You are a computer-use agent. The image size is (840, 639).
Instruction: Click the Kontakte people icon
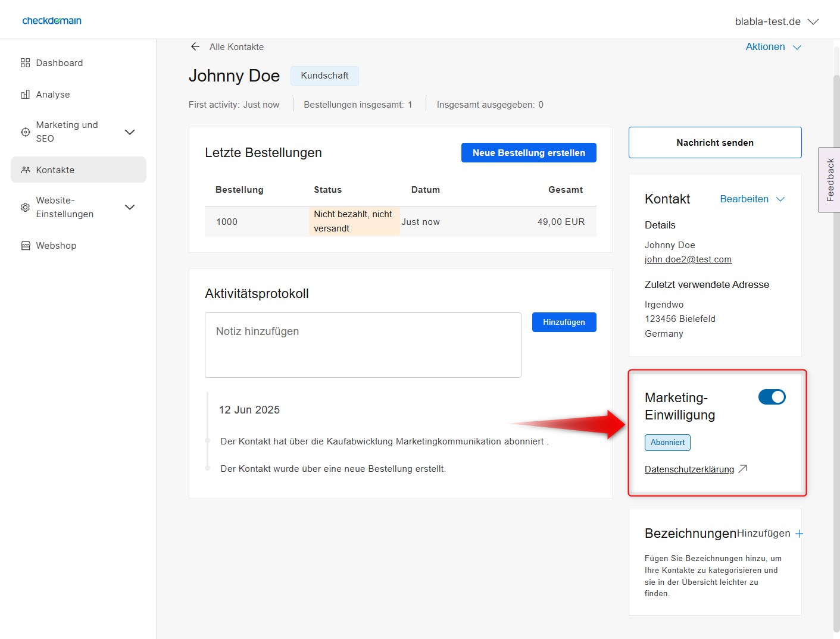pyautogui.click(x=25, y=170)
